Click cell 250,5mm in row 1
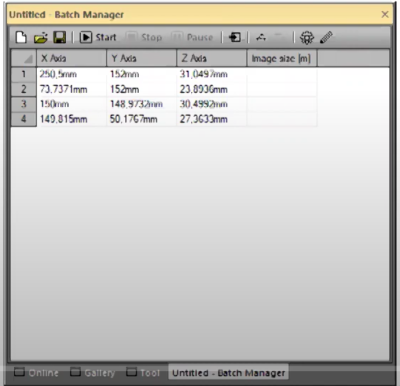Viewport: 400px width, 386px height. point(71,74)
